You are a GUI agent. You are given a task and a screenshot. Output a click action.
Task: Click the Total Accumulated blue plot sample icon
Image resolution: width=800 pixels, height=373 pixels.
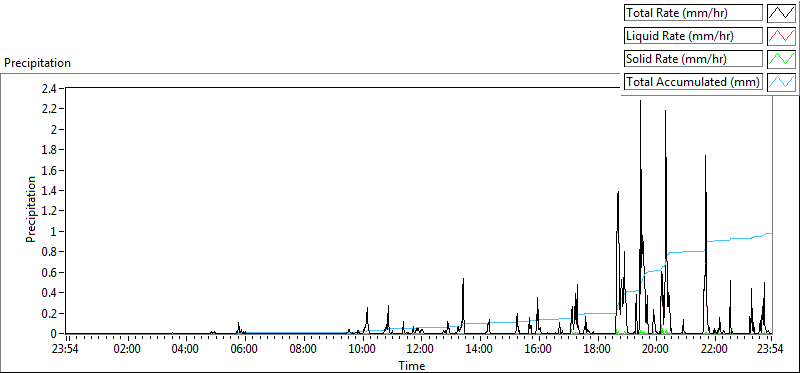[782, 82]
